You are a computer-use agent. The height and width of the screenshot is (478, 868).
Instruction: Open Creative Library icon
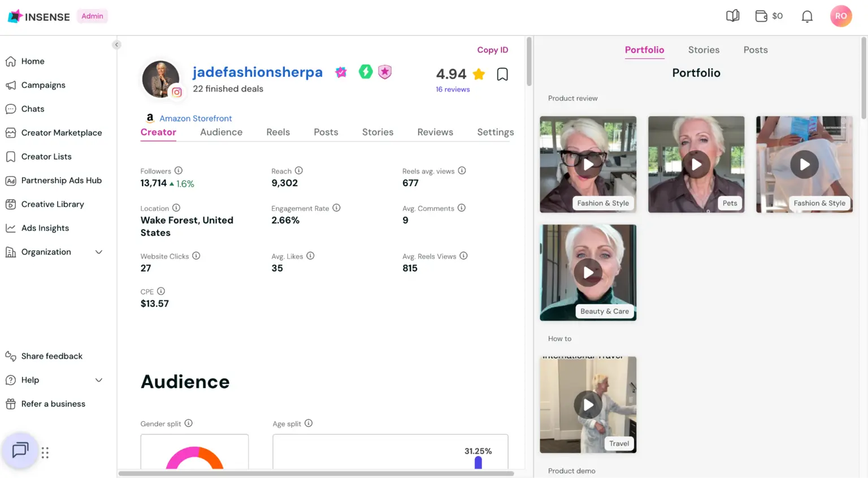tap(11, 204)
